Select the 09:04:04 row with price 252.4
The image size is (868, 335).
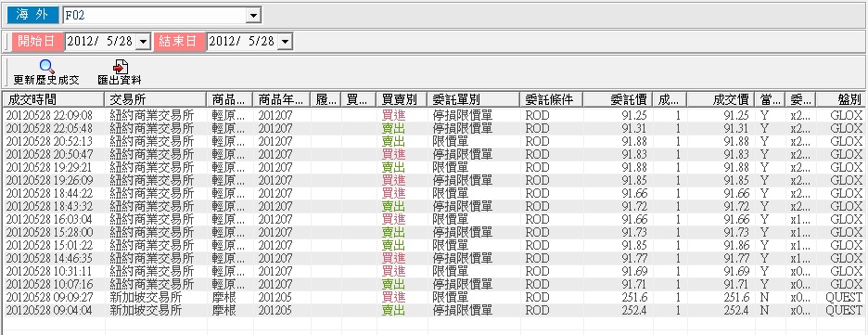click(x=433, y=311)
